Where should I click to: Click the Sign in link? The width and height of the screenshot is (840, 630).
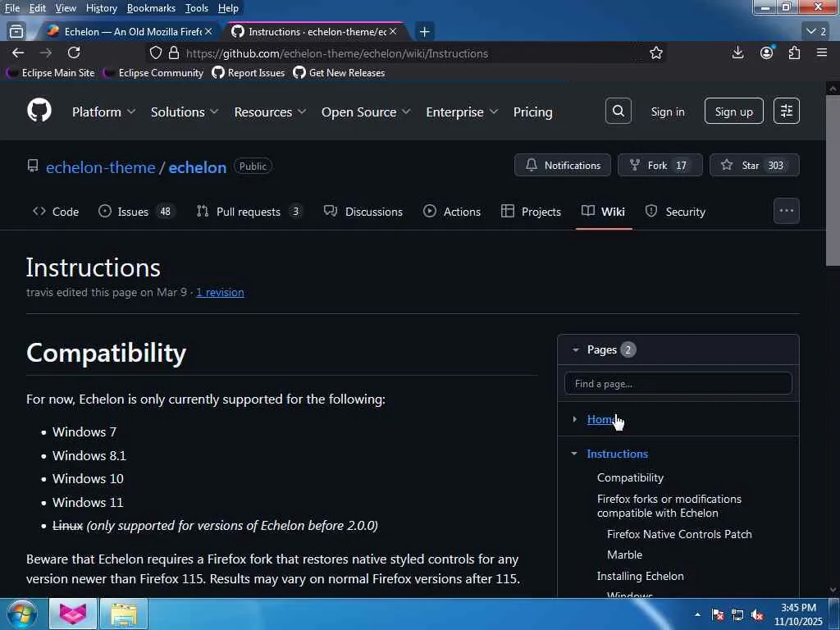pyautogui.click(x=668, y=112)
